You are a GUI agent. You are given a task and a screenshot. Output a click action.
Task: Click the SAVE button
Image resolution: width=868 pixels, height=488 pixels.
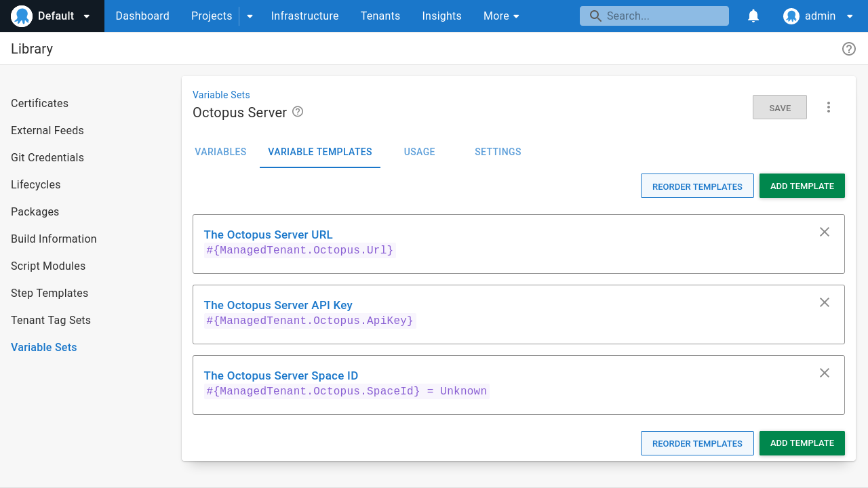coord(779,107)
